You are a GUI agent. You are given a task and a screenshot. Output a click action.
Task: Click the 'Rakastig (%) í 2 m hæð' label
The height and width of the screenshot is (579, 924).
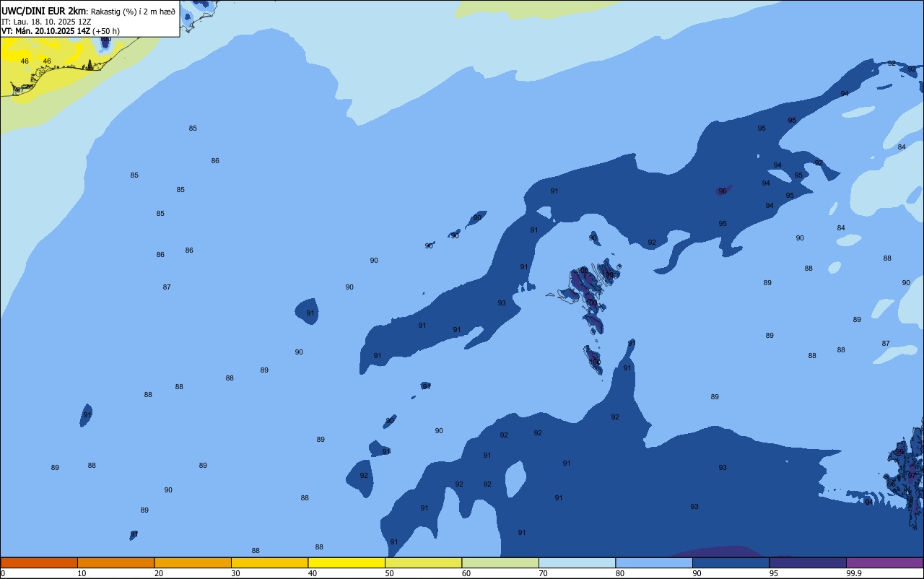click(133, 11)
